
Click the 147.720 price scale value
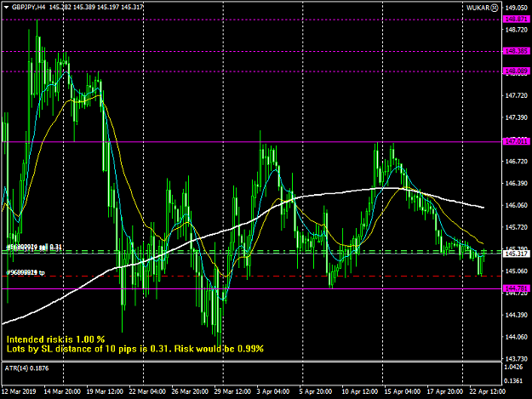[x=516, y=96]
